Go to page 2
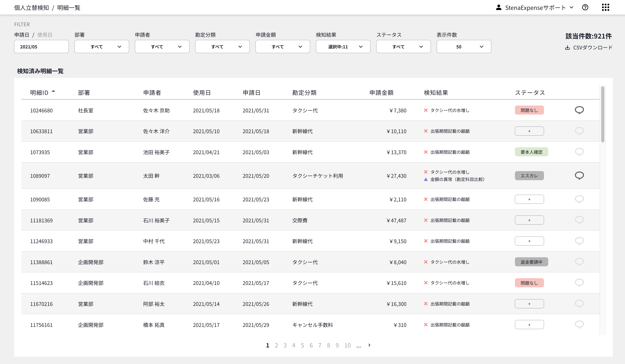This screenshot has height=364, width=625. coord(276,345)
